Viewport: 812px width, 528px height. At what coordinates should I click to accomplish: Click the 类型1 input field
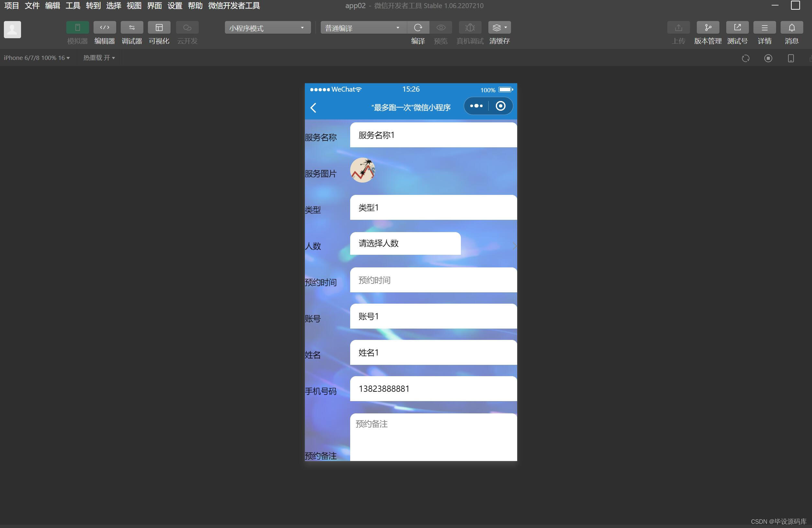point(433,208)
